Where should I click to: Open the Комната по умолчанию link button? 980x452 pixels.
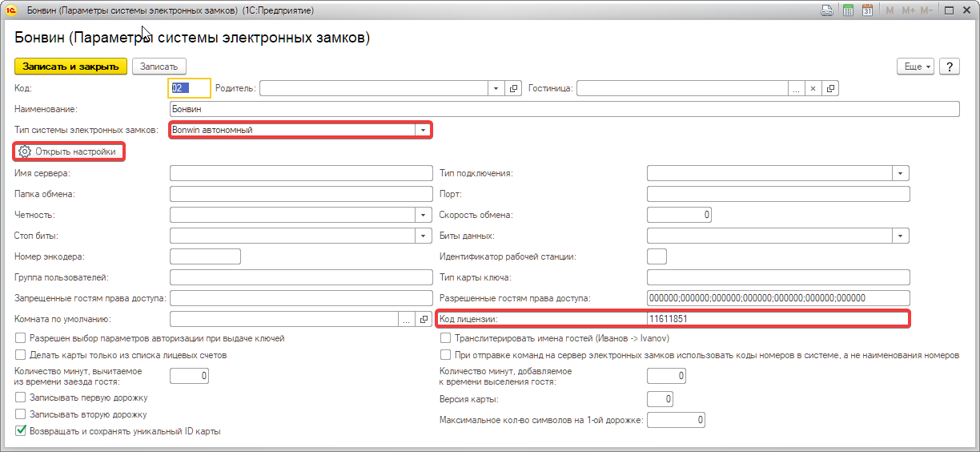tap(425, 319)
